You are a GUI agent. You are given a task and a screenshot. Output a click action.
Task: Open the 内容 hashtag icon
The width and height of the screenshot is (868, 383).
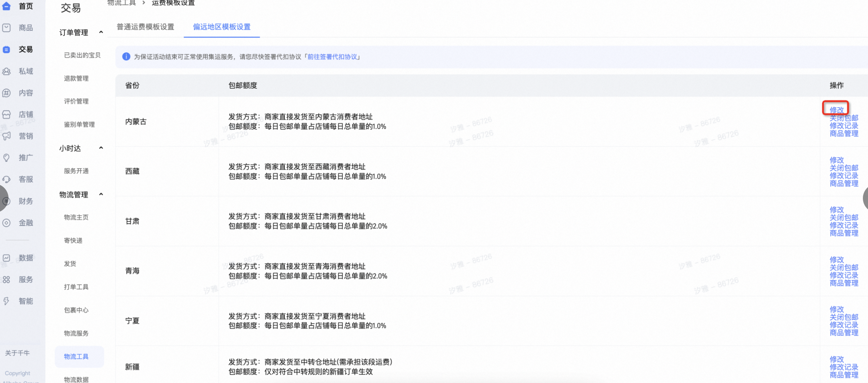pyautogui.click(x=6, y=93)
